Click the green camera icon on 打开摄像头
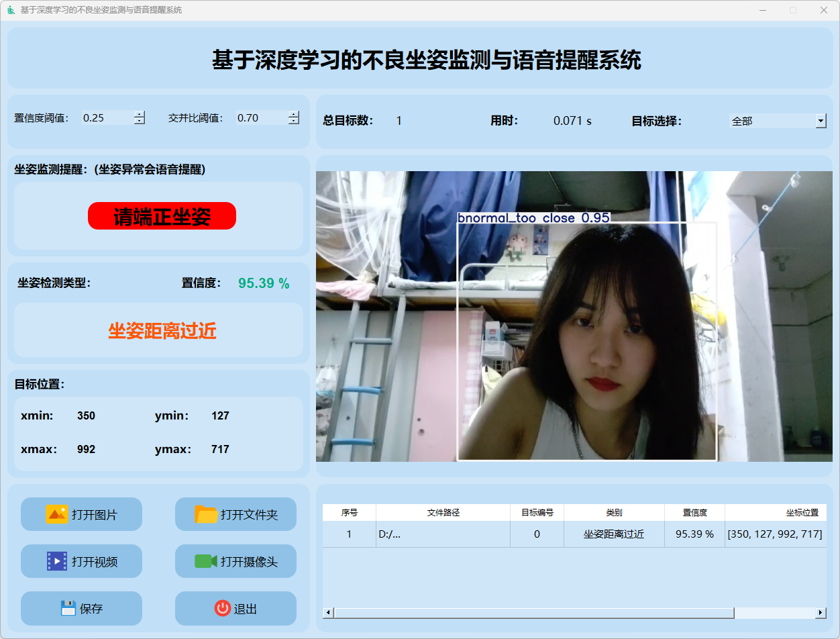Image resolution: width=840 pixels, height=639 pixels. click(x=206, y=561)
